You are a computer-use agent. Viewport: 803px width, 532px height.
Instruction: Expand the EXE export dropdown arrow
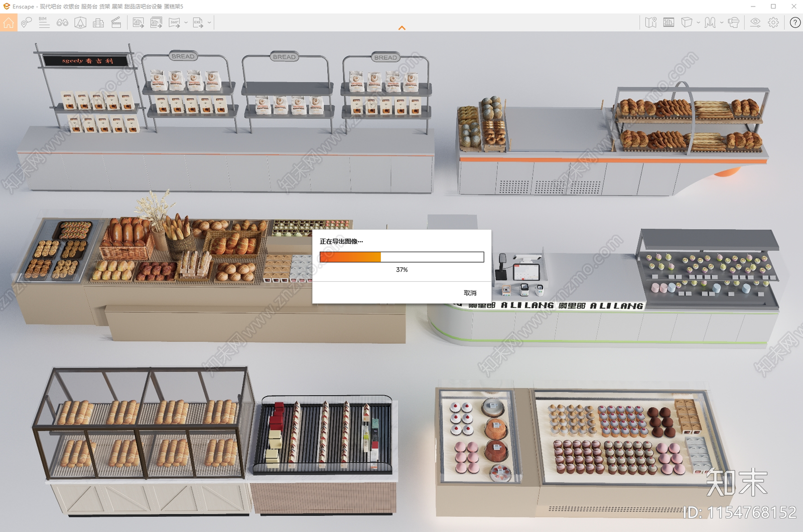pos(210,23)
